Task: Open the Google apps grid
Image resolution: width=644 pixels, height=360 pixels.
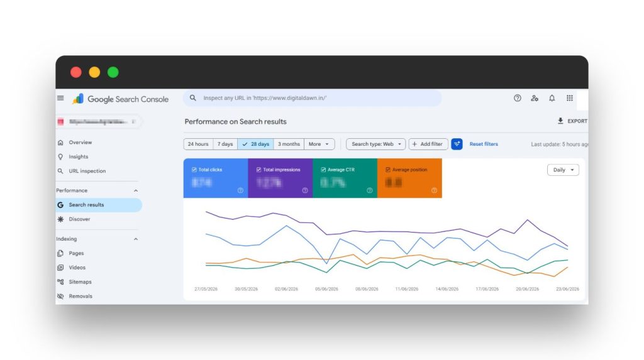Action: coord(569,98)
